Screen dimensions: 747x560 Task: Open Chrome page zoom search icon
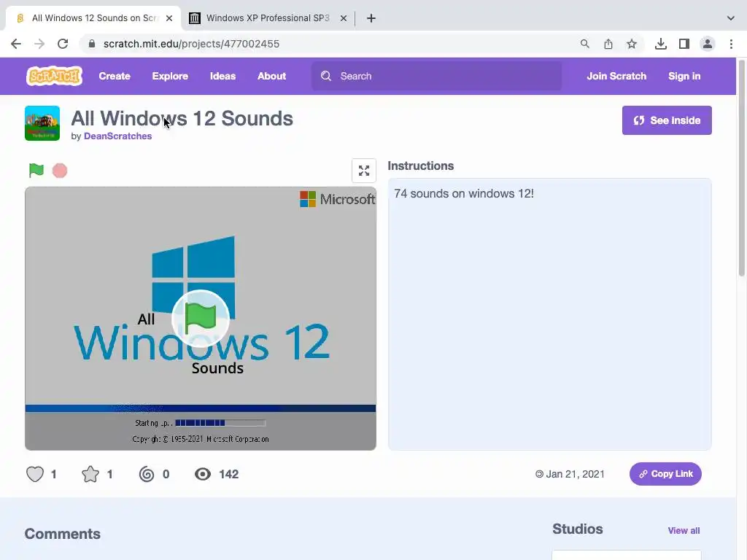pyautogui.click(x=585, y=44)
